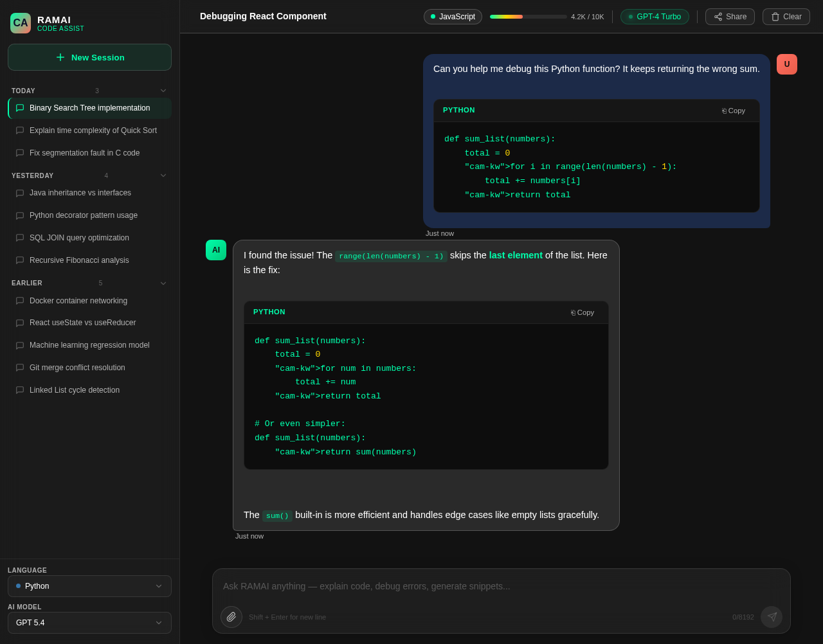Collapse the TODAY sessions group
The width and height of the screenshot is (823, 644).
pyautogui.click(x=163, y=91)
